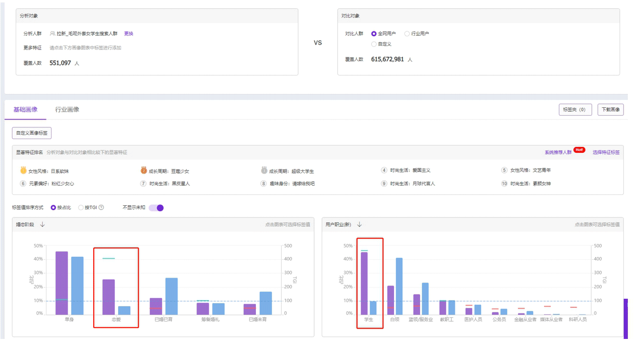Click the 更换 link to change crowd

(x=128, y=34)
